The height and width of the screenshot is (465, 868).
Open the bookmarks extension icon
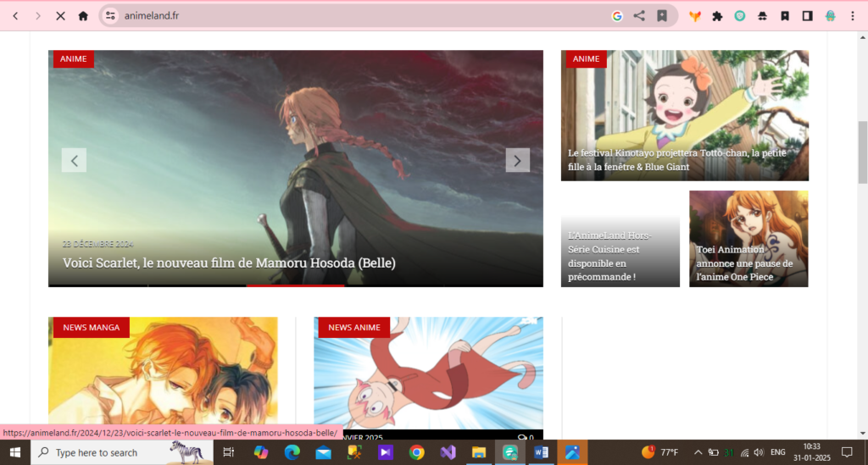pos(785,16)
